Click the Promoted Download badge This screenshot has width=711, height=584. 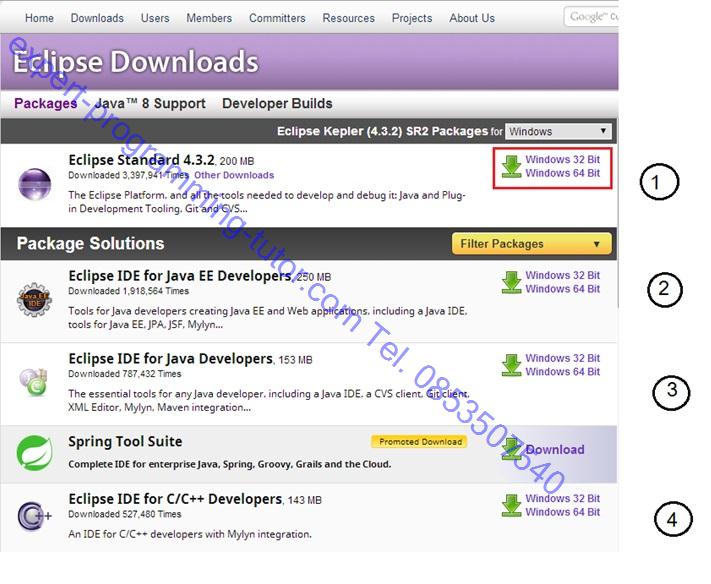419,442
